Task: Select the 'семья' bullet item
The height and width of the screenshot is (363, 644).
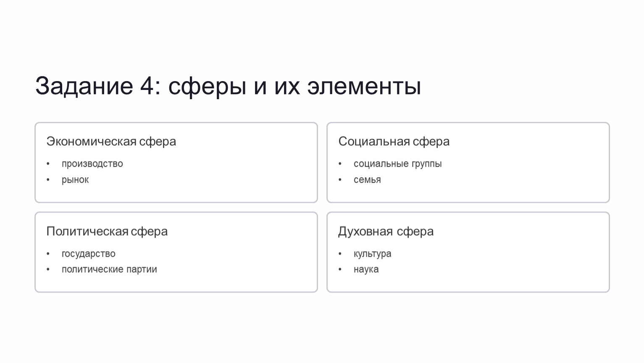Action: coord(367,180)
